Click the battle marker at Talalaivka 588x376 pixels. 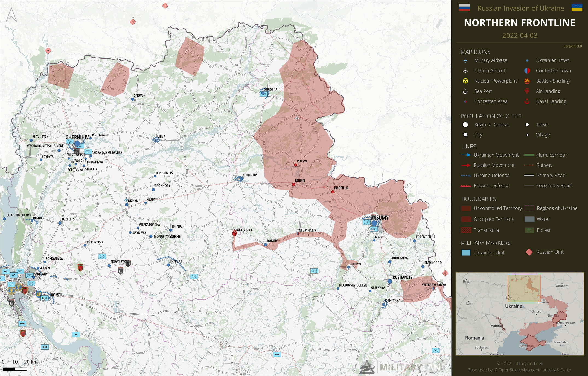[234, 233]
